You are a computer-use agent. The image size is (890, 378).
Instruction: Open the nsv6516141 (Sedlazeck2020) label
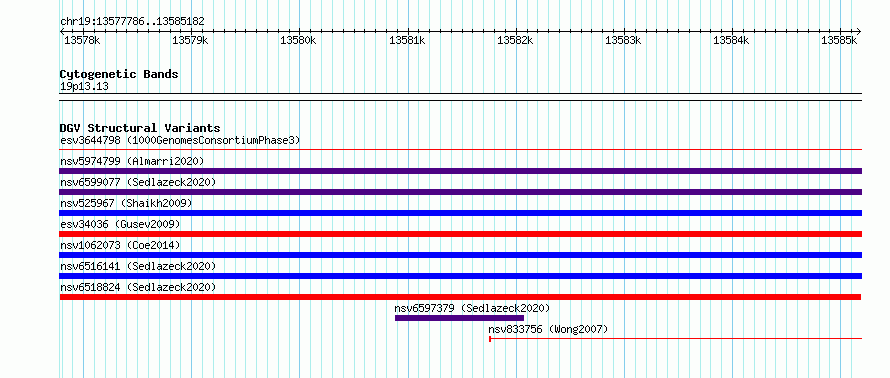[138, 266]
